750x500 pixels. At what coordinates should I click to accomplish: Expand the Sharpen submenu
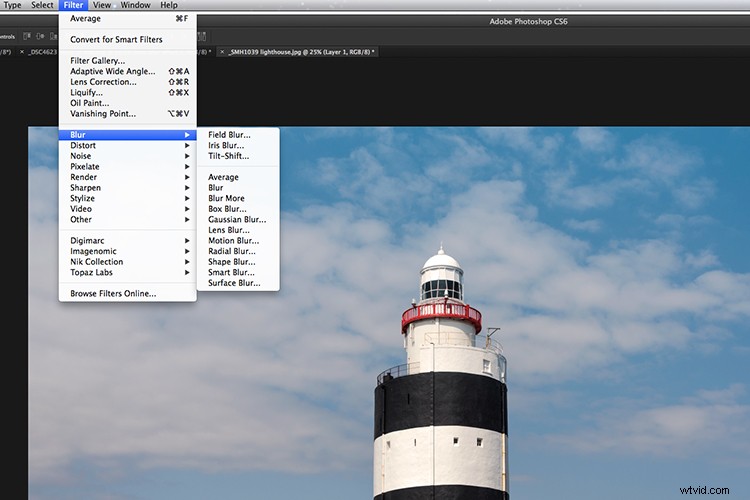128,188
